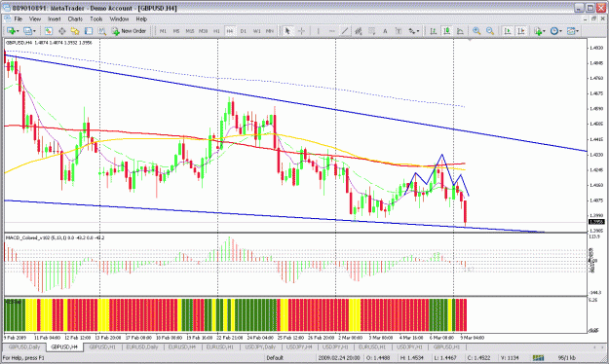The width and height of the screenshot is (609, 364).
Task: Open the Window menu
Action: 119,18
